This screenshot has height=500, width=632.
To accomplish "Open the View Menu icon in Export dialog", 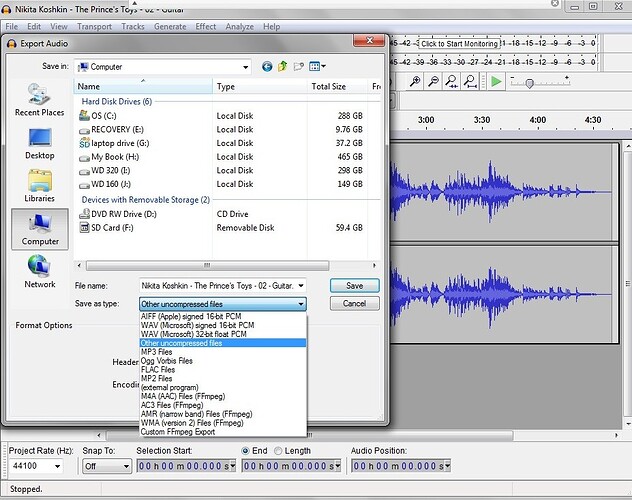I will point(314,66).
